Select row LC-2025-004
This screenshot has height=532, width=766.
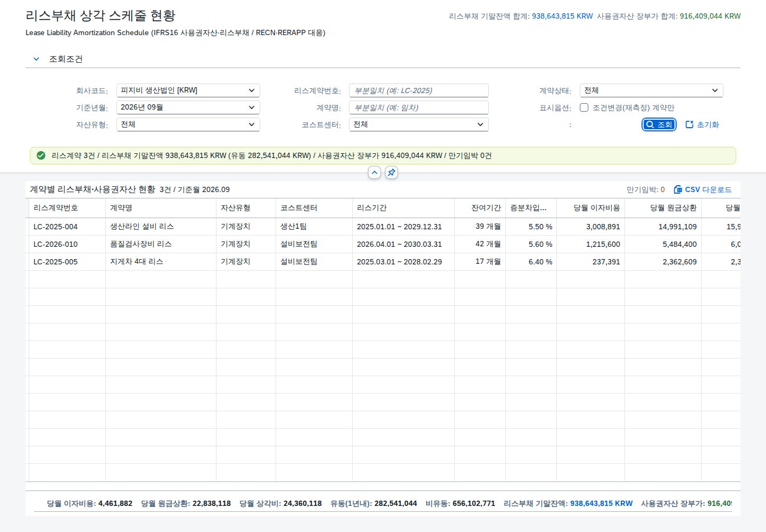(x=383, y=227)
